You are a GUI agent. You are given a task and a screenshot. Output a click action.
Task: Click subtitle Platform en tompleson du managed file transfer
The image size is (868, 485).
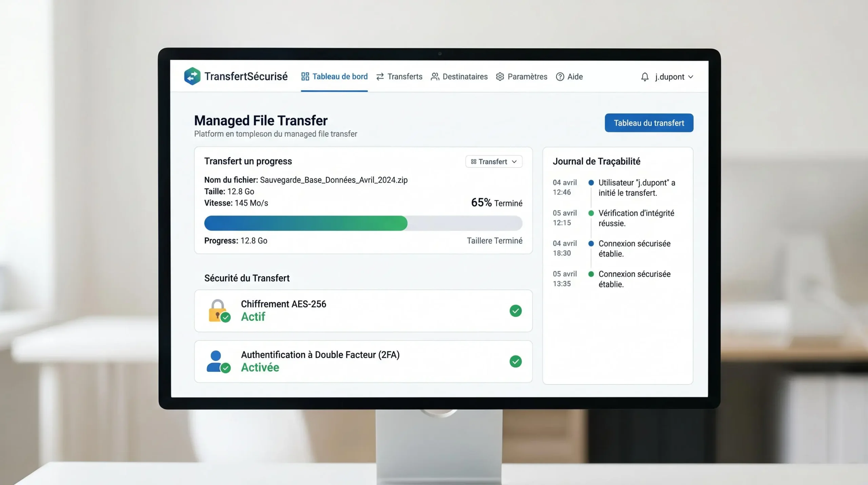[x=275, y=134]
